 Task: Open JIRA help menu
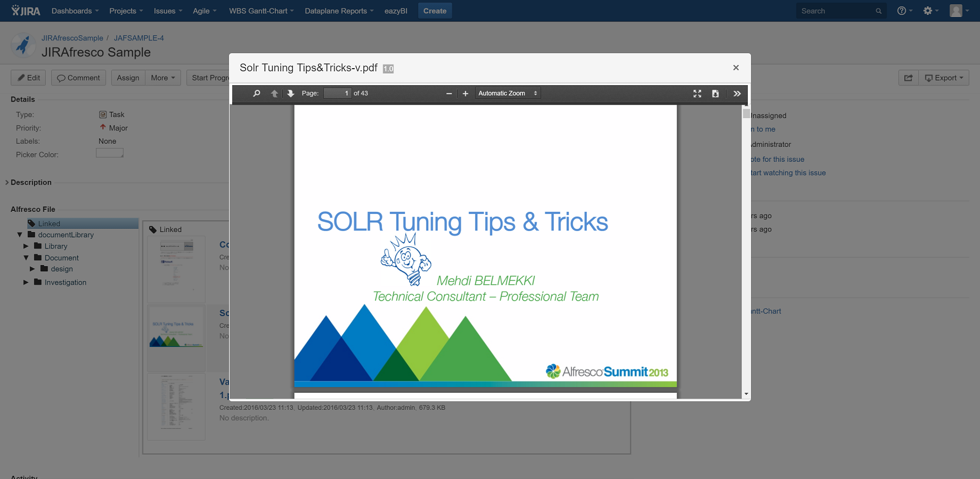904,11
